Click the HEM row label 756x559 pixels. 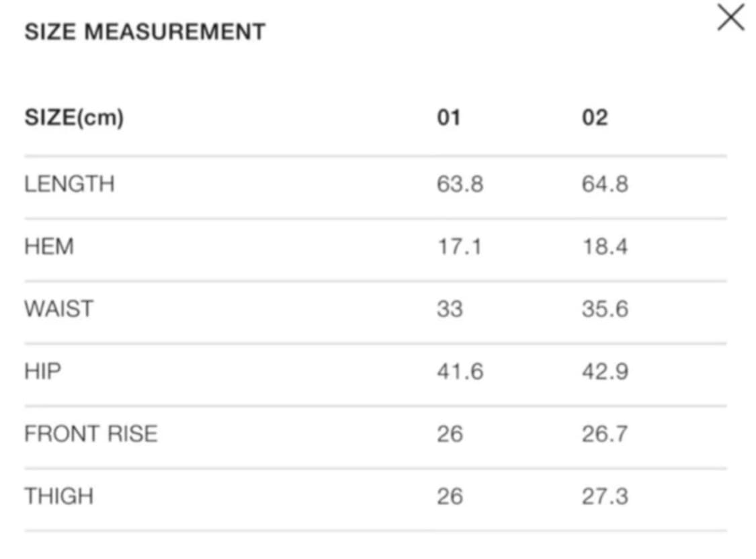coord(49,247)
